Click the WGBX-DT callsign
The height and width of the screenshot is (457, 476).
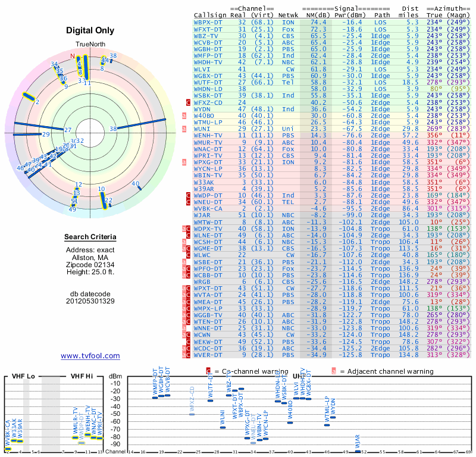coord(208,76)
